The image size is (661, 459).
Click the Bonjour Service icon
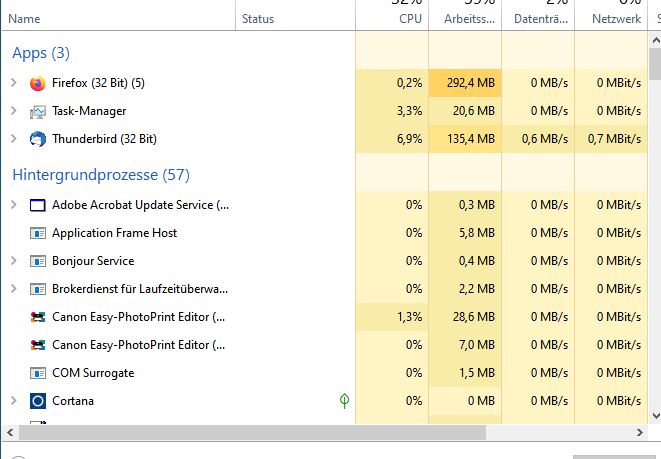tap(38, 261)
